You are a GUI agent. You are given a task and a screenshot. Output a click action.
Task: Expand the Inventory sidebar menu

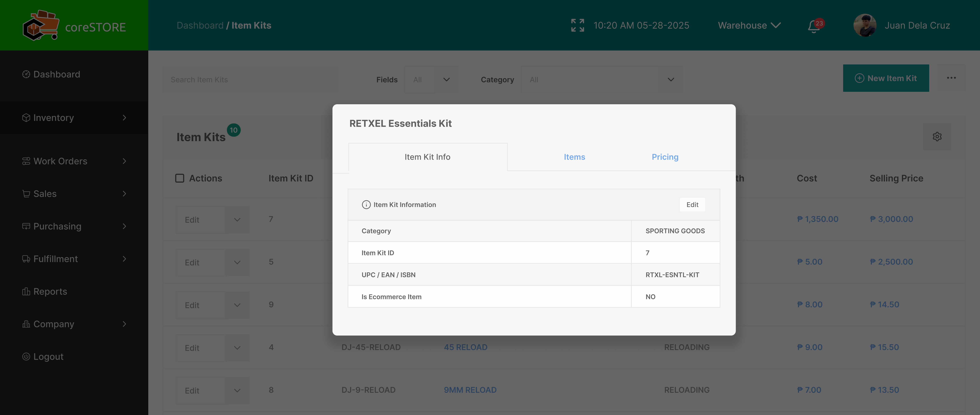pyautogui.click(x=124, y=118)
